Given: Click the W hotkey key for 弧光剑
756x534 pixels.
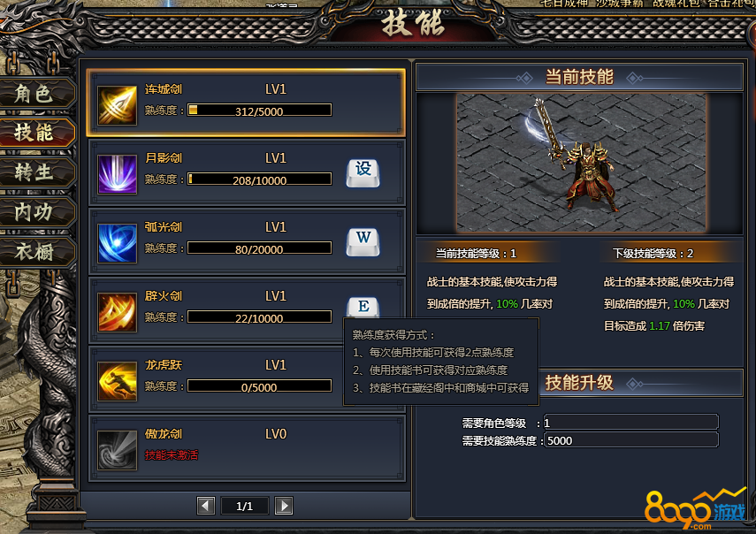Looking at the screenshot, I should pos(363,242).
